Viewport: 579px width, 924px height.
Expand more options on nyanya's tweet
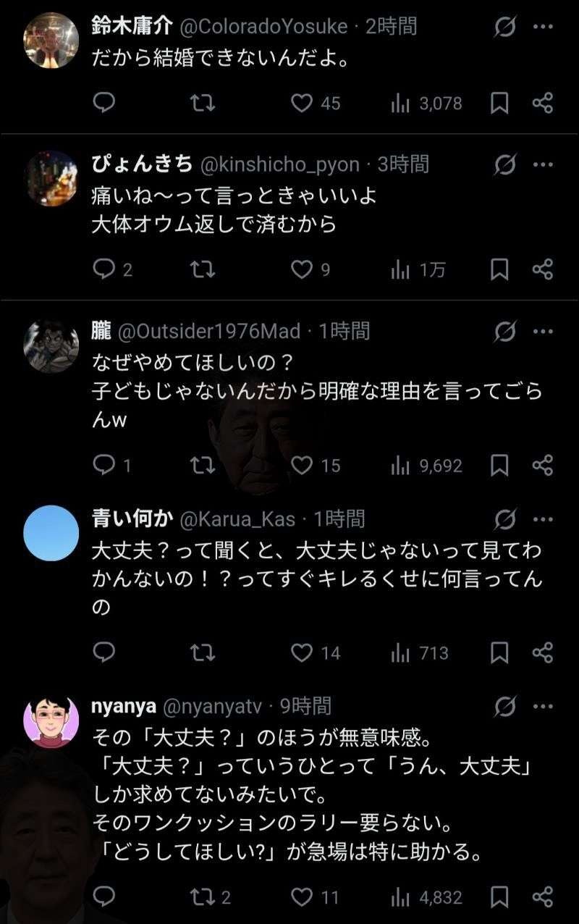(x=543, y=706)
